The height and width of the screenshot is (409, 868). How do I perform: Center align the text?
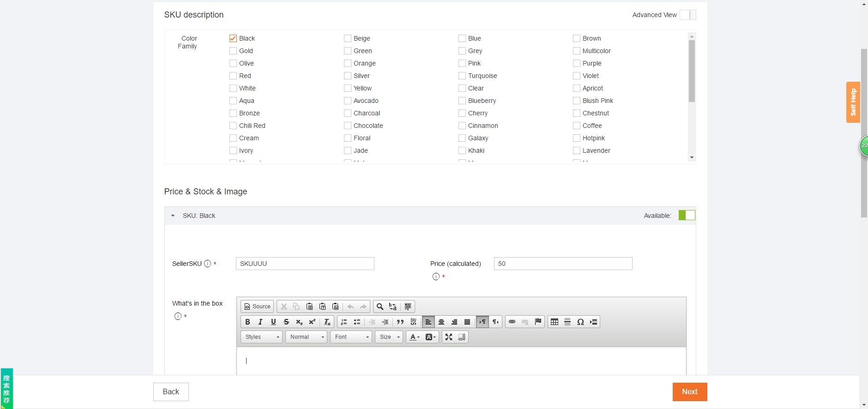coord(441,322)
